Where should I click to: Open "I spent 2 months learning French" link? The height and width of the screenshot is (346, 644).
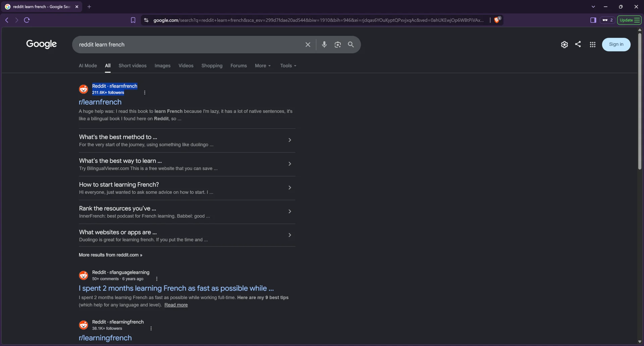(176, 288)
